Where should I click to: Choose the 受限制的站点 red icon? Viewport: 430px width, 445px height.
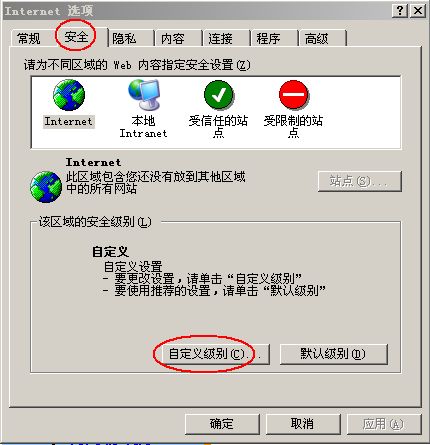pyautogui.click(x=294, y=95)
